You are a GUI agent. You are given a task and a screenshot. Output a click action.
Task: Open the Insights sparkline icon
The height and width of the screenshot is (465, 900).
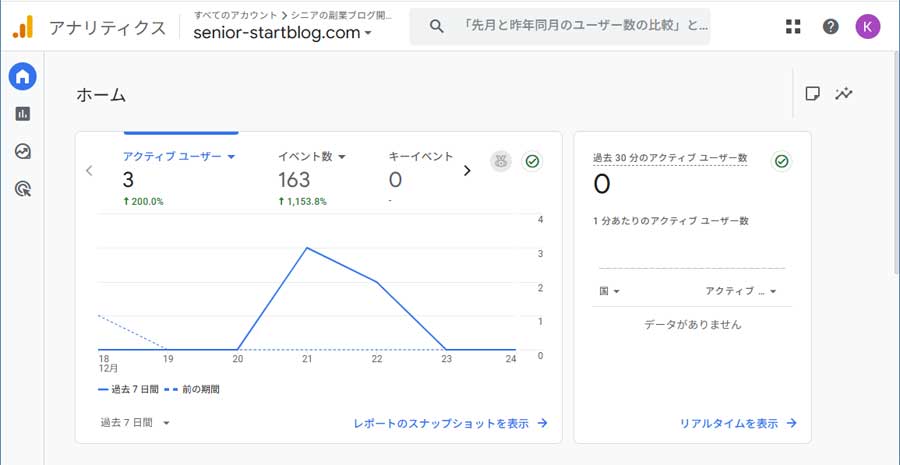844,94
